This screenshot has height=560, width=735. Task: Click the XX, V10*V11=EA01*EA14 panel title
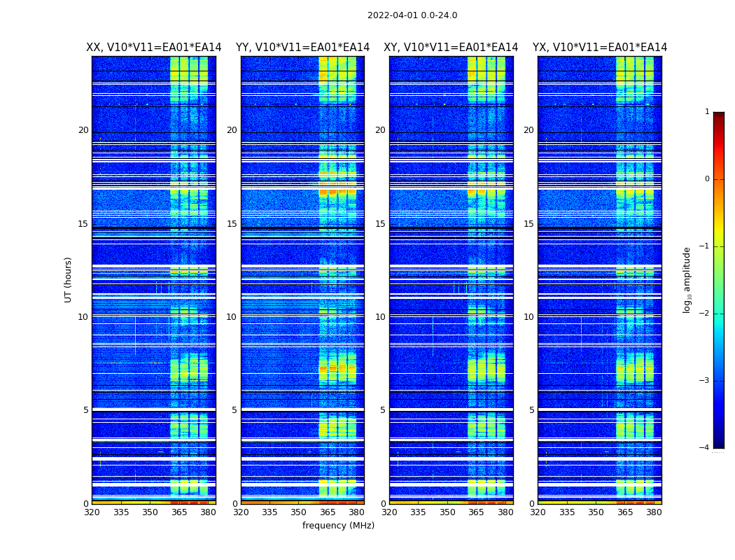(154, 48)
